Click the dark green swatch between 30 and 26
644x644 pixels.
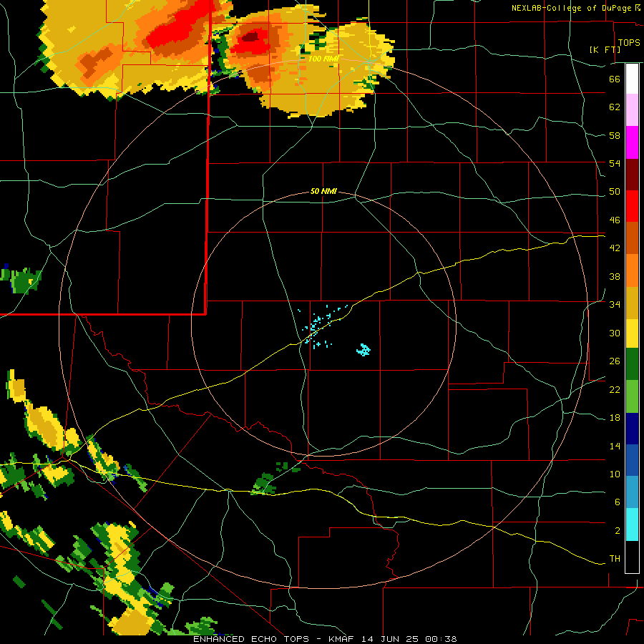coord(632,364)
